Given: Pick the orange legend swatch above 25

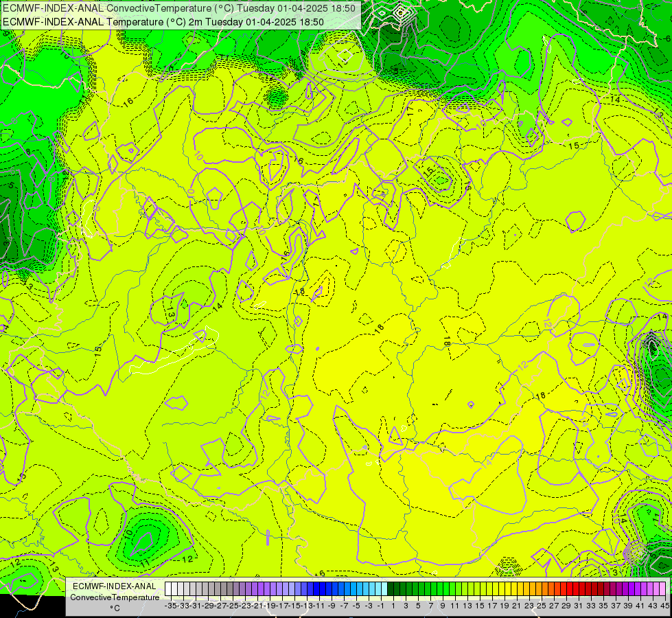Looking at the screenshot, I should (x=540, y=589).
